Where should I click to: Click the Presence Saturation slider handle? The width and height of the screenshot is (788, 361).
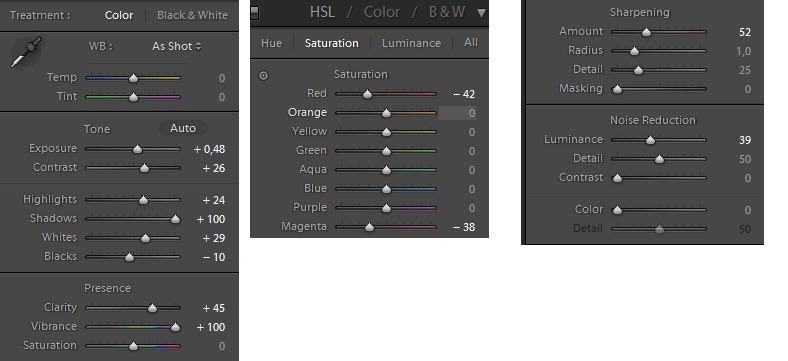coord(133,346)
